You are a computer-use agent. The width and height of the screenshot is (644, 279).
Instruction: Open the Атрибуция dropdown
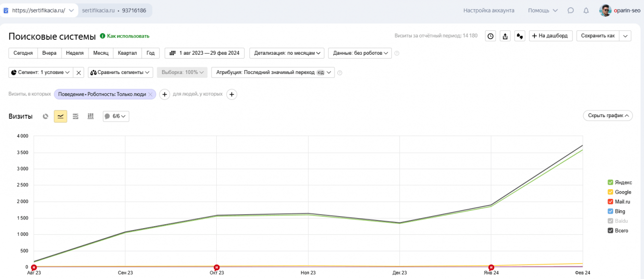(x=272, y=73)
